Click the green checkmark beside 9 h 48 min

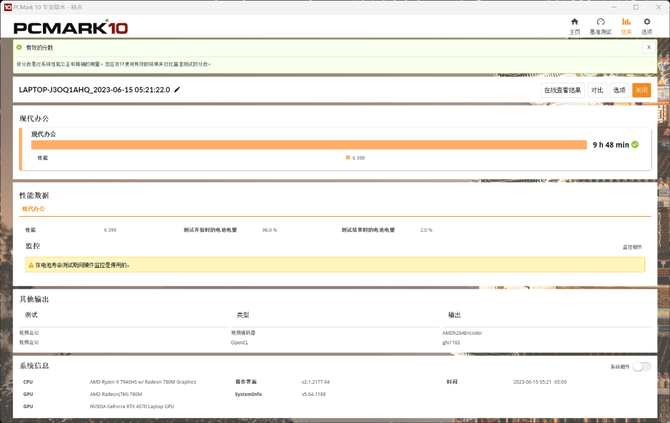click(635, 145)
